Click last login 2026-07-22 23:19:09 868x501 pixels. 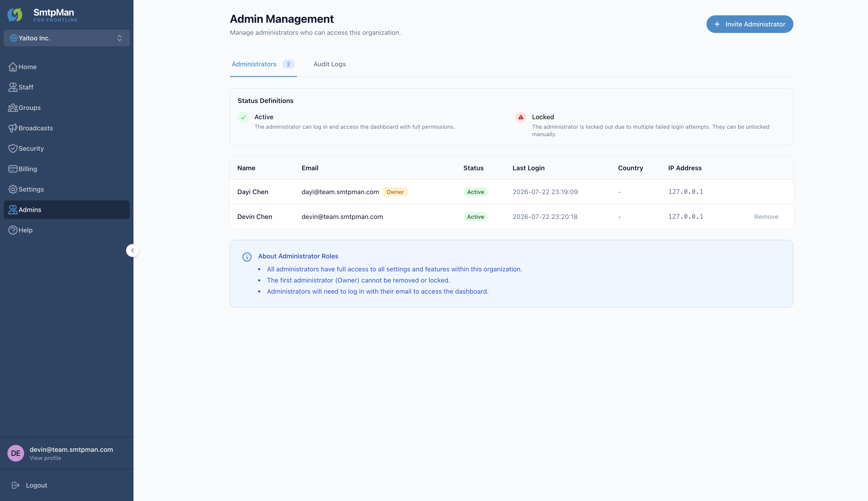point(545,192)
